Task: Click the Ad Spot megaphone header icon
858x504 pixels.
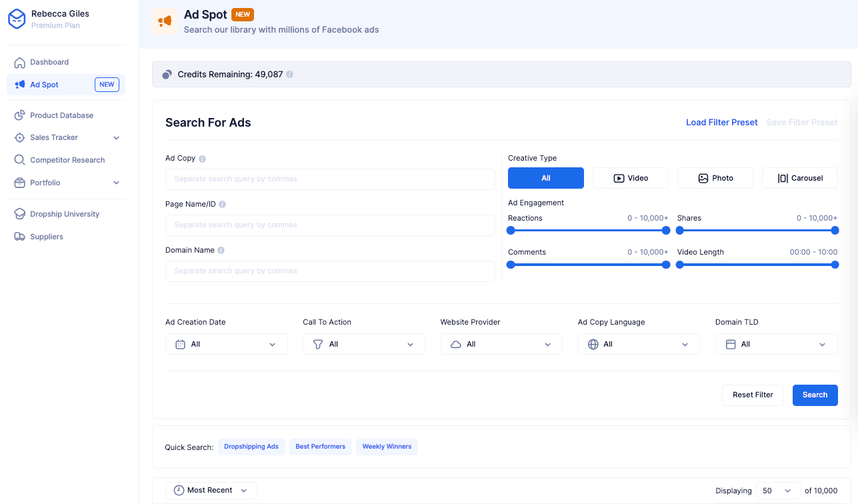Action: [x=165, y=21]
